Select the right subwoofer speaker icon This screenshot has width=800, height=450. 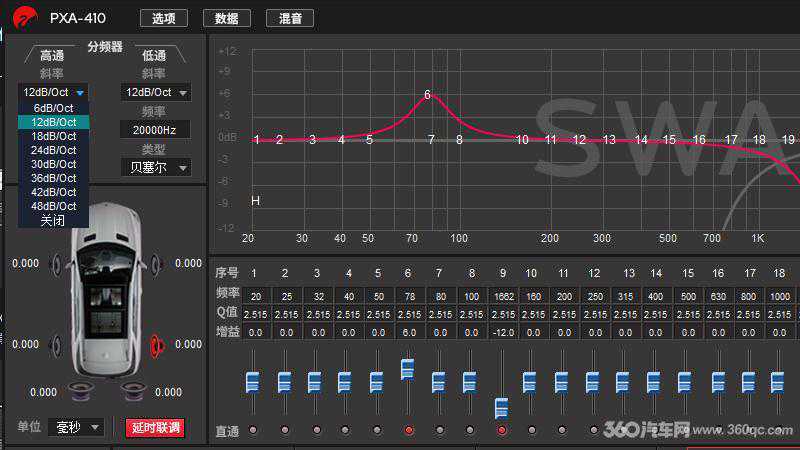(x=133, y=388)
